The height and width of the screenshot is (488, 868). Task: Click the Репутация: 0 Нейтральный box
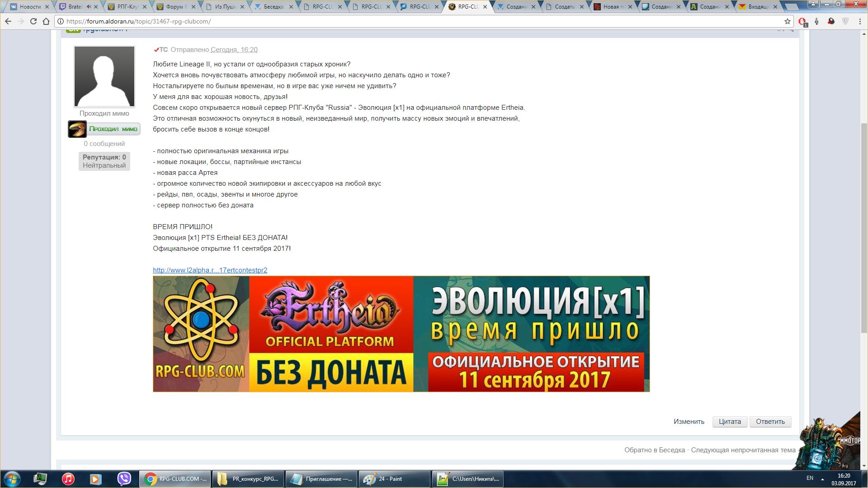pos(104,161)
